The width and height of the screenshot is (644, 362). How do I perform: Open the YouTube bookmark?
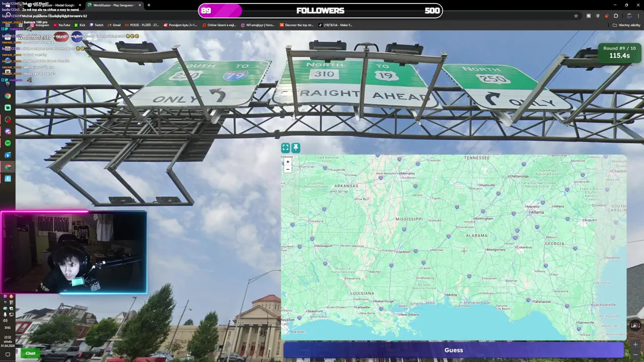61,25
